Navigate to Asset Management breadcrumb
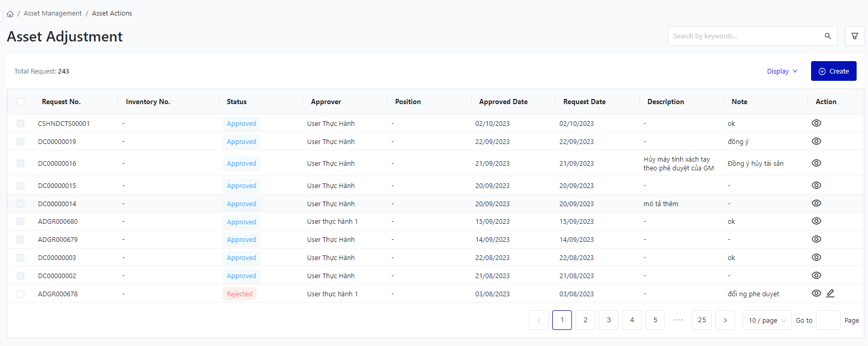The image size is (868, 346). [53, 13]
